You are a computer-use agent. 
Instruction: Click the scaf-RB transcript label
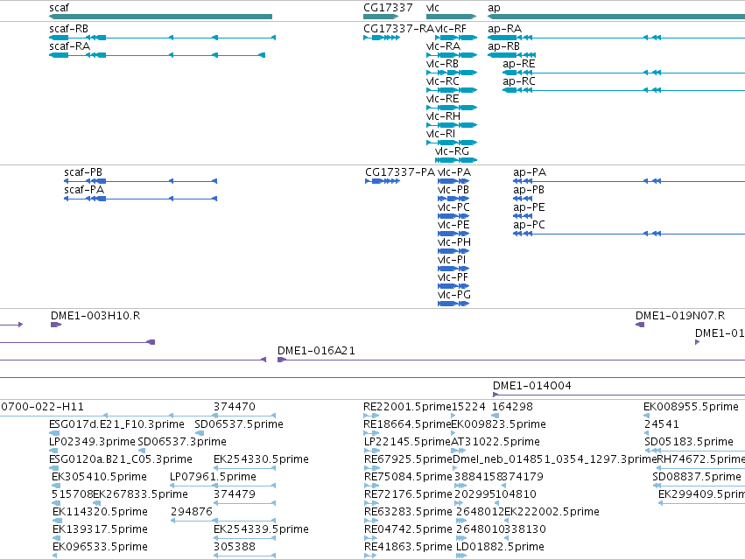click(68, 29)
